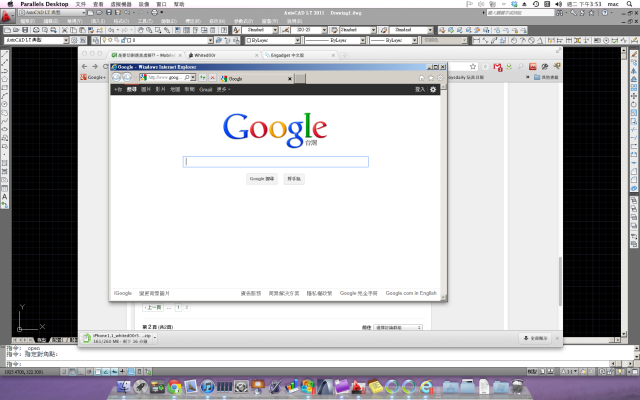Open Trash in the Dock

point(518,387)
